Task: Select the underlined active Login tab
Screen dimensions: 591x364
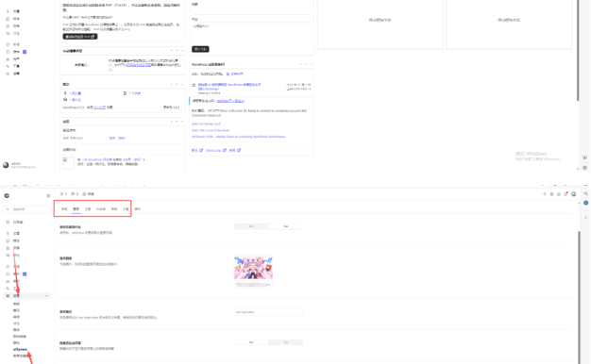Action: pyautogui.click(x=76, y=209)
